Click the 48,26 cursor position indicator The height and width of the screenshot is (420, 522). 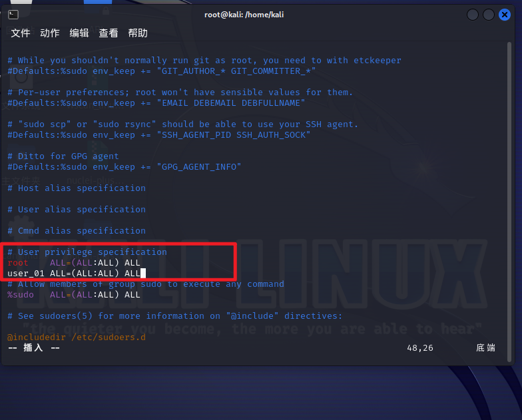[x=419, y=347]
